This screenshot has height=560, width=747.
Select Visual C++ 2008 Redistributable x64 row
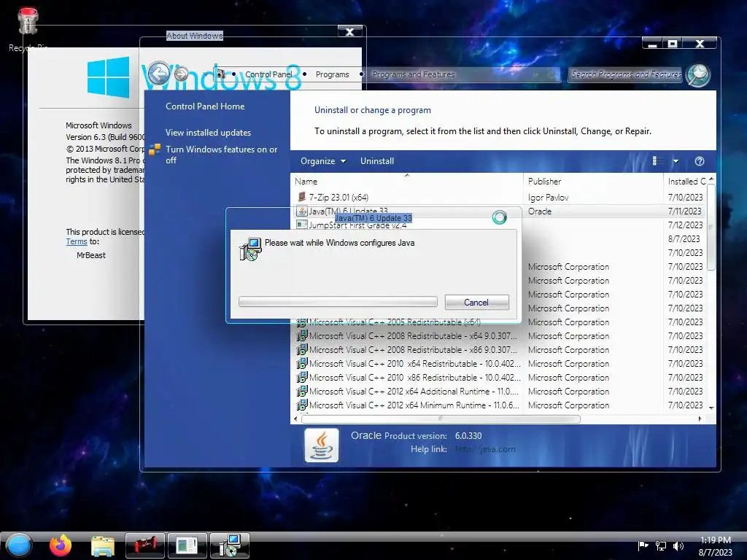point(498,336)
